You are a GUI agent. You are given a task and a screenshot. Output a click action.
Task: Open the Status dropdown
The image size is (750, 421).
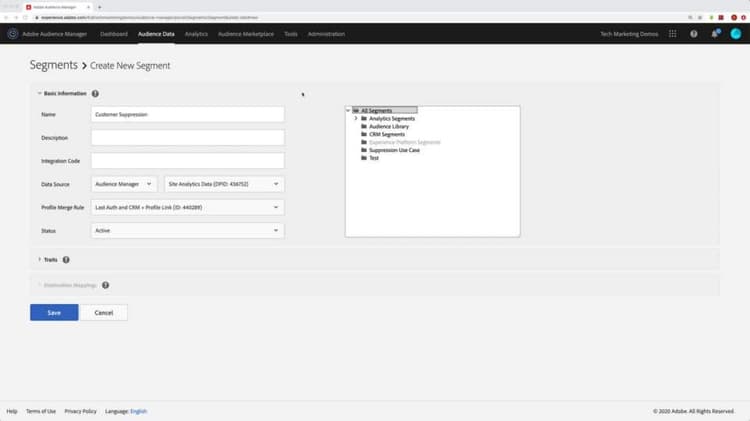(x=188, y=231)
